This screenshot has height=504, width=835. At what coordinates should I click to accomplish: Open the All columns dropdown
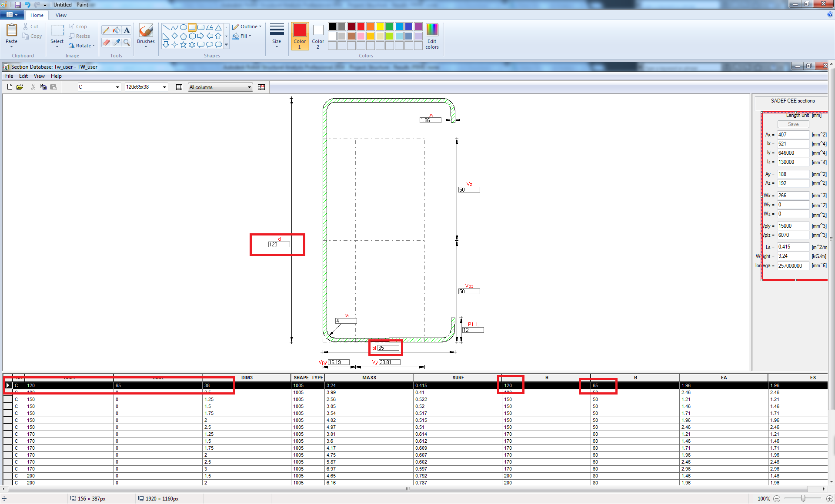[249, 87]
